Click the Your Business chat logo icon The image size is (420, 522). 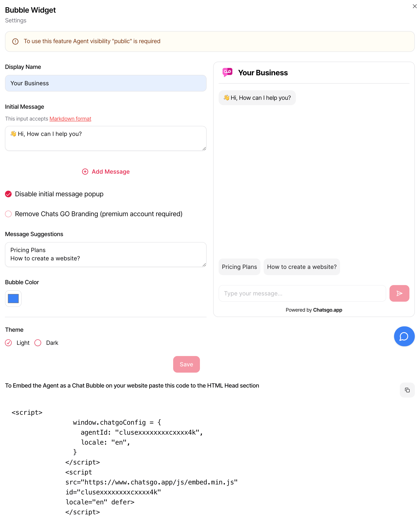(x=227, y=72)
